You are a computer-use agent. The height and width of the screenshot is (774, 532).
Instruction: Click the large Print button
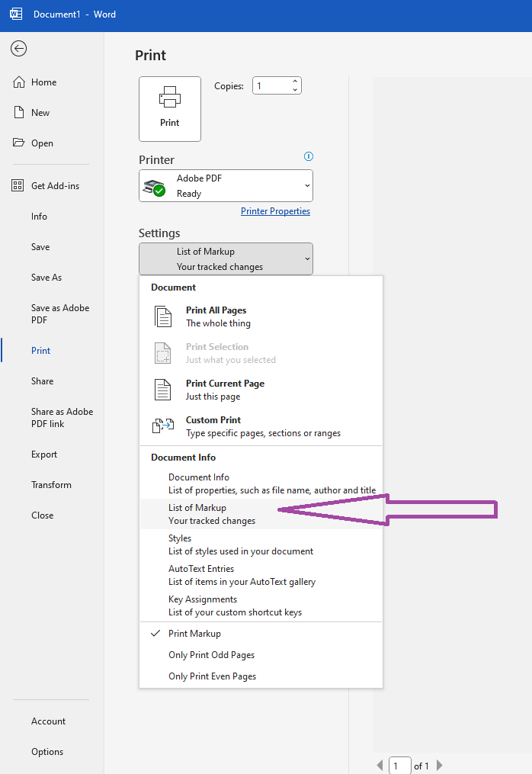click(x=170, y=109)
